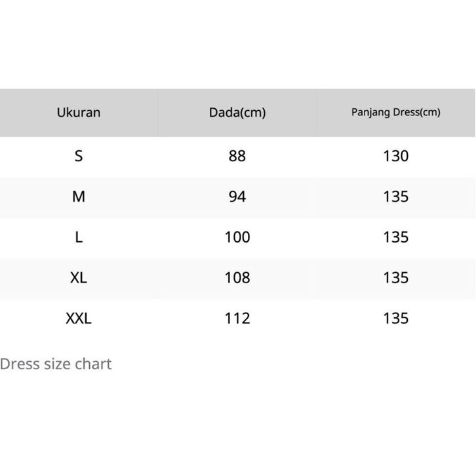
Task: Select the L size cell
Action: [x=79, y=237]
